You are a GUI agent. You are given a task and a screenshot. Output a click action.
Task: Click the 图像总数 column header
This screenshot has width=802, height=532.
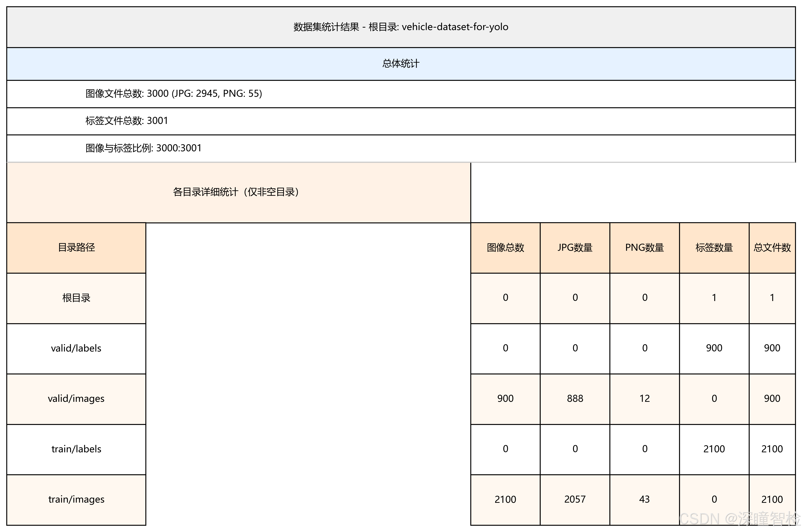[x=505, y=247]
